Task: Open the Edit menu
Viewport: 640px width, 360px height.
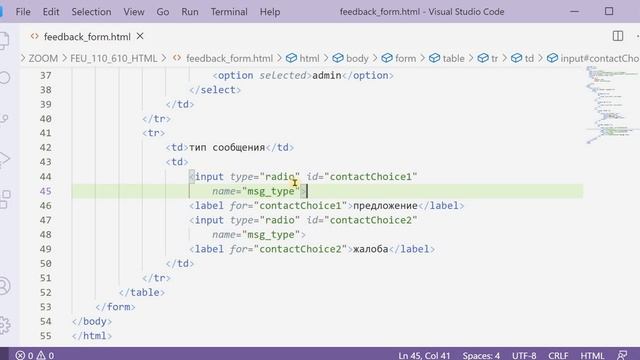Action: [x=51, y=12]
